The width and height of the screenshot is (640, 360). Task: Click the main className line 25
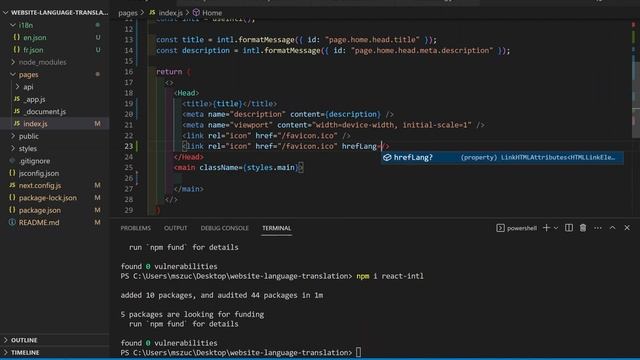click(238, 168)
